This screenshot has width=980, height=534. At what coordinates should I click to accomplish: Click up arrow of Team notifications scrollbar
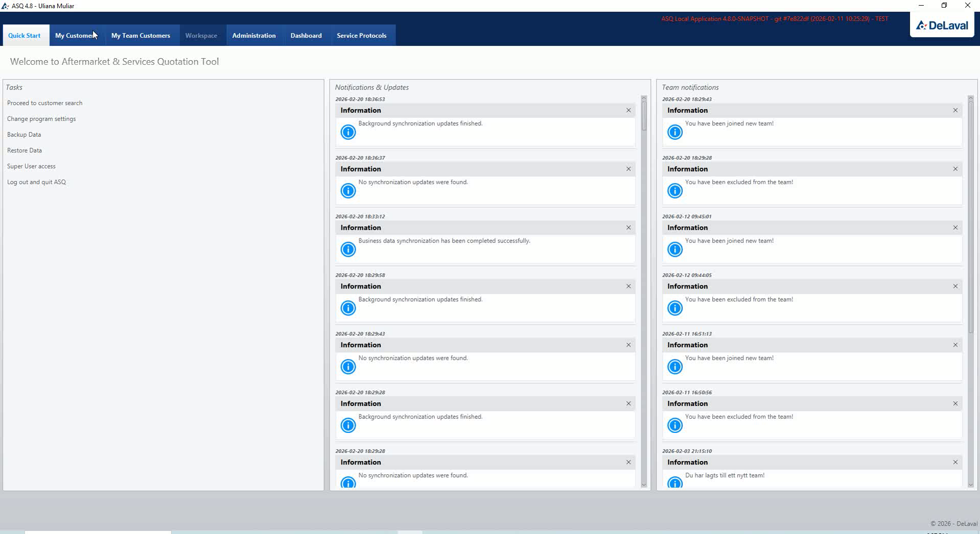[x=971, y=99]
